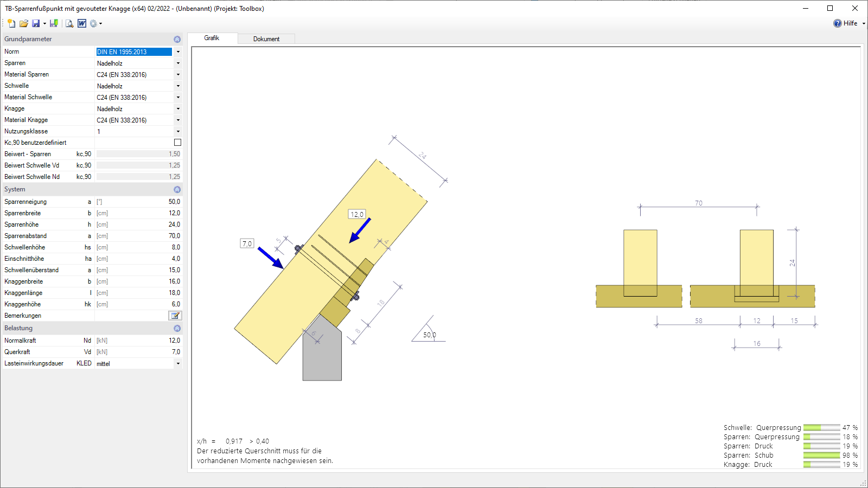Click the Beiwert Schwelle Nd kc,90 field
The width and height of the screenshot is (868, 488).
[138, 177]
